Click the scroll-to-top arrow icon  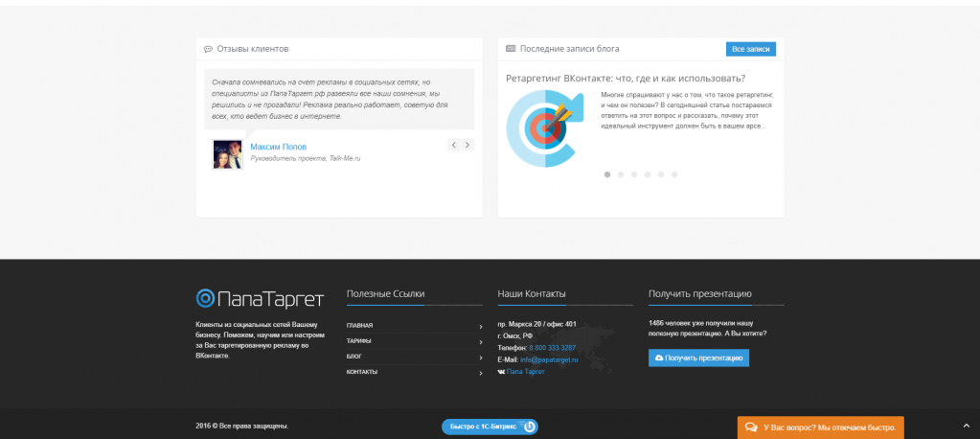[966, 427]
